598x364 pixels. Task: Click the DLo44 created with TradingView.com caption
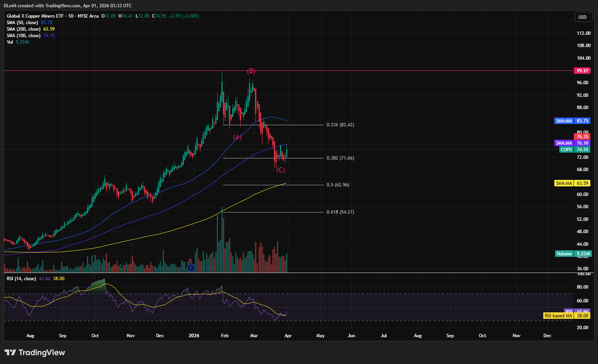[68, 5]
